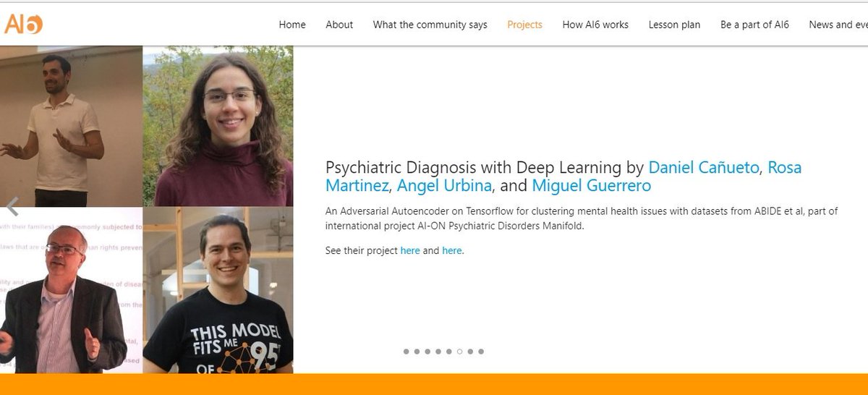Screen dimensions: 868x395
Task: Open Be a part of AI6
Action: tap(754, 25)
